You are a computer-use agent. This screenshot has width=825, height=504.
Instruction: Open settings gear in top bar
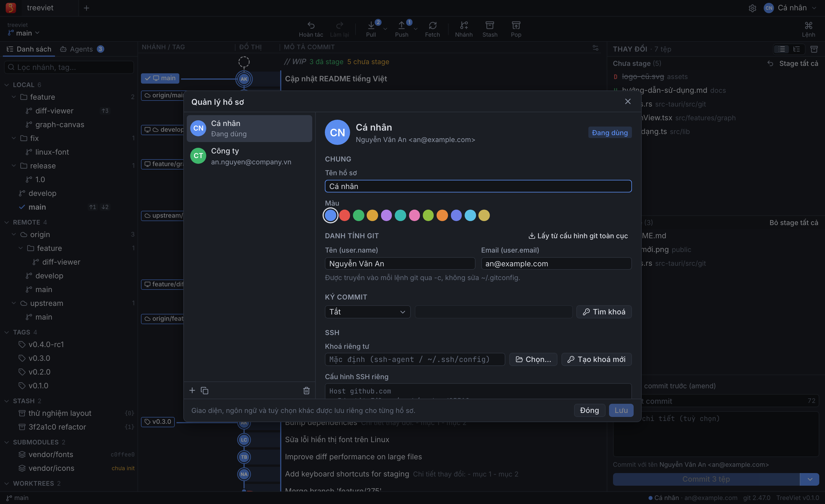tap(752, 8)
